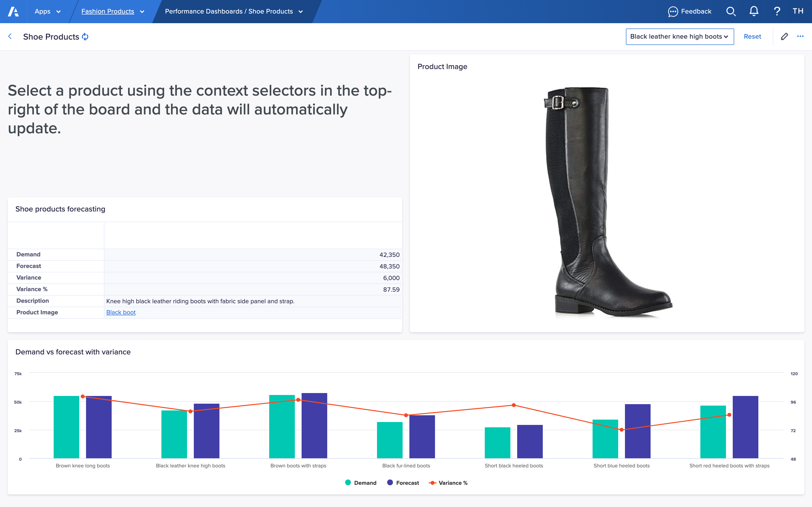The height and width of the screenshot is (507, 812).
Task: Reset the context selectors
Action: (753, 36)
